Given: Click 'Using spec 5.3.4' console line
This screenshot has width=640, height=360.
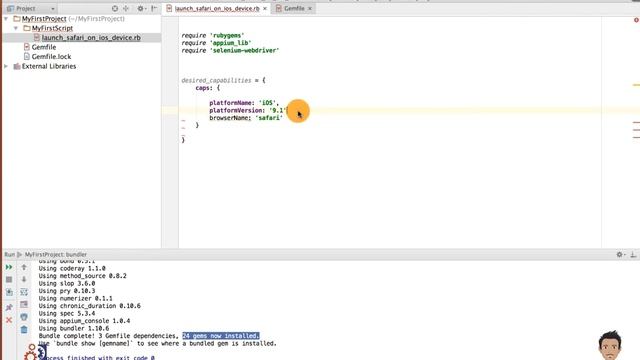Looking at the screenshot, I should (67, 313).
